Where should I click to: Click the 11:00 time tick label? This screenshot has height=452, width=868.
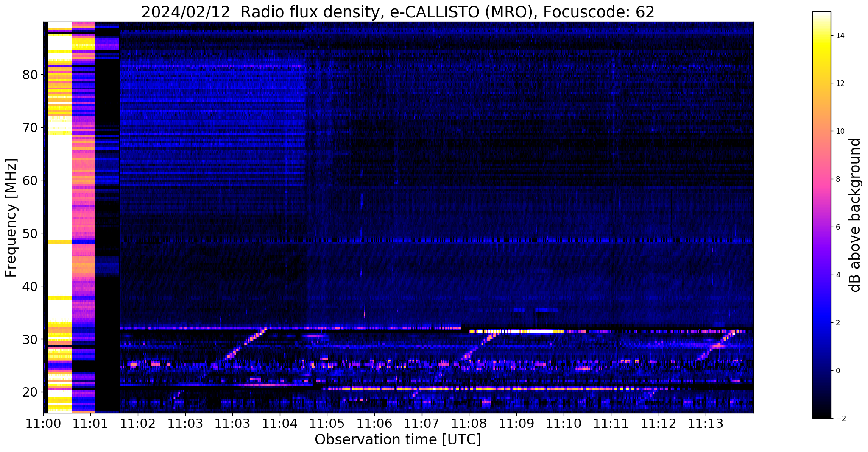click(43, 423)
